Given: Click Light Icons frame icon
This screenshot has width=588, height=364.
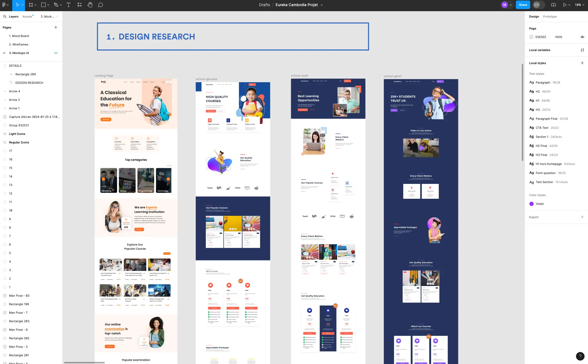Looking at the screenshot, I should tap(5, 134).
